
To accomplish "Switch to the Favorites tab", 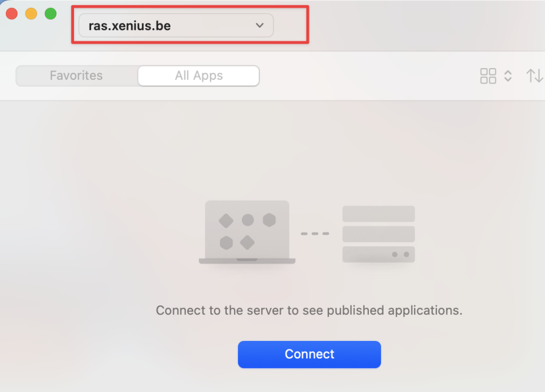I will tap(76, 76).
